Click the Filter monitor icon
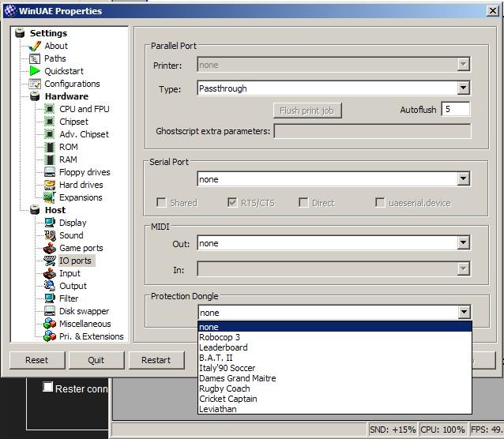Viewport: 504px width, 439px height. tap(50, 298)
